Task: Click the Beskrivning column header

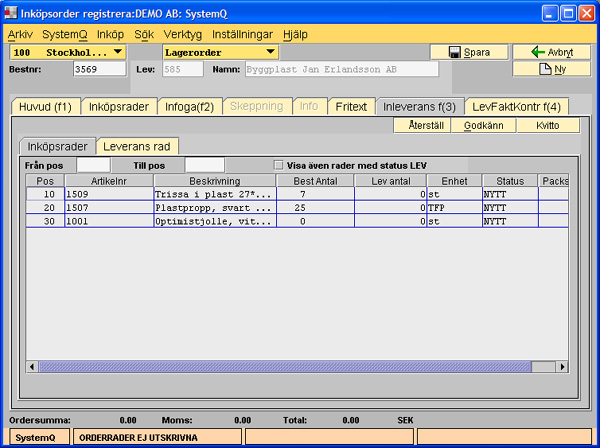Action: click(215, 181)
